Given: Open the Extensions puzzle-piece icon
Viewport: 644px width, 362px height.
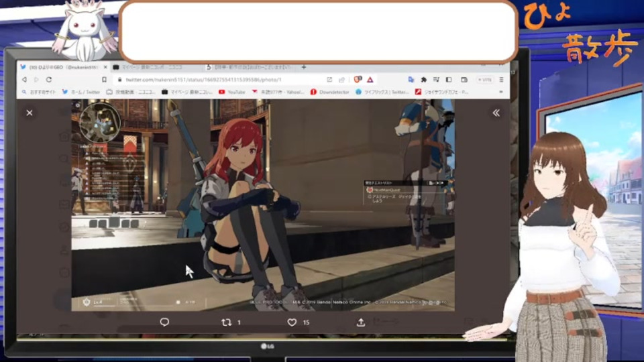Looking at the screenshot, I should [x=423, y=80].
